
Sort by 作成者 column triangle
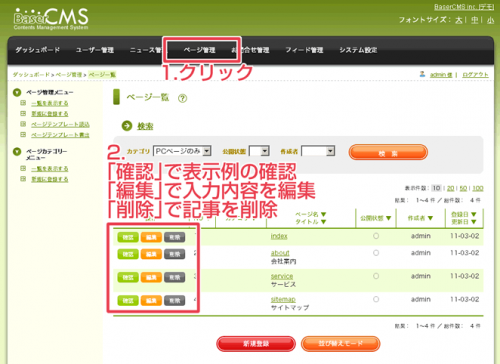pyautogui.click(x=430, y=218)
